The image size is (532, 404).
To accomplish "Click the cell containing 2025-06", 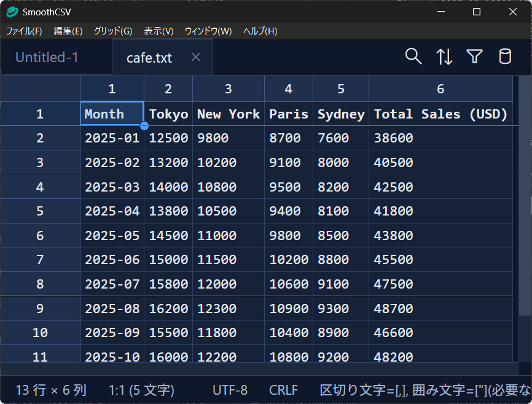I will (112, 259).
